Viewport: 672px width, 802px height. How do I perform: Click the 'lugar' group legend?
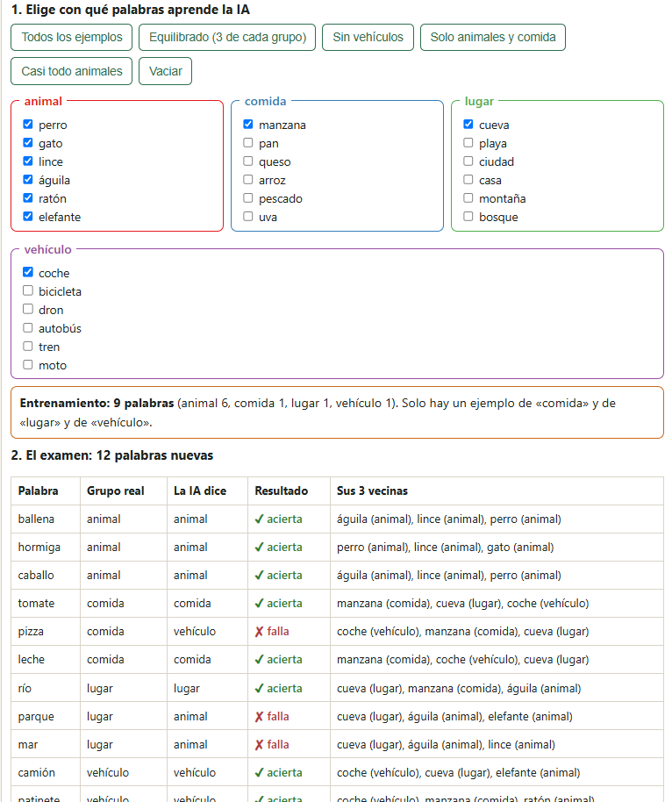click(479, 101)
